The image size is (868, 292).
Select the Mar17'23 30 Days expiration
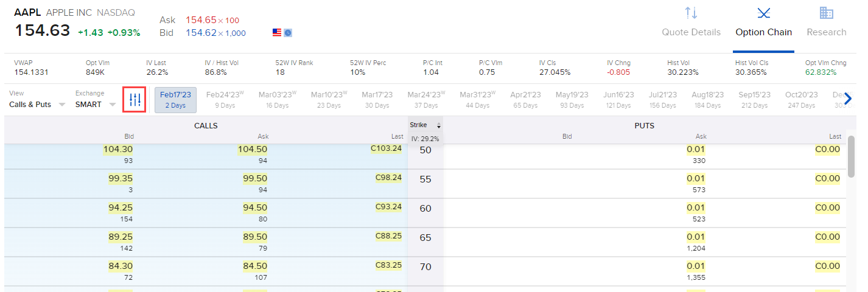click(x=378, y=100)
